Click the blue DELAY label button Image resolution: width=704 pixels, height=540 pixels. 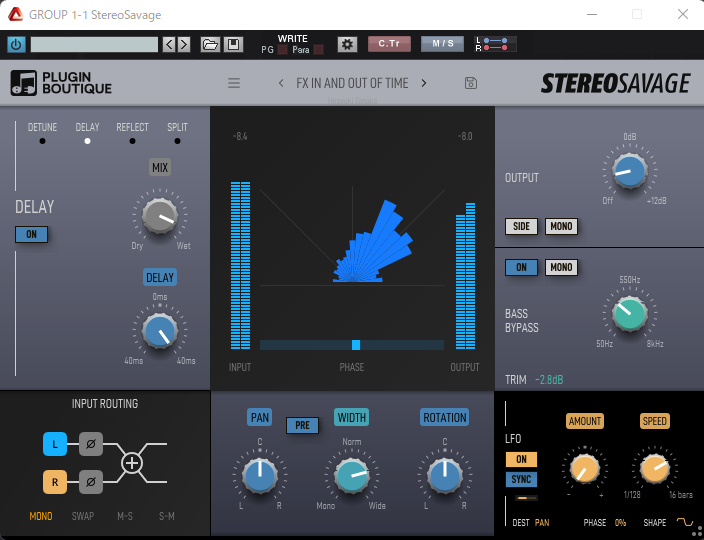coord(160,277)
